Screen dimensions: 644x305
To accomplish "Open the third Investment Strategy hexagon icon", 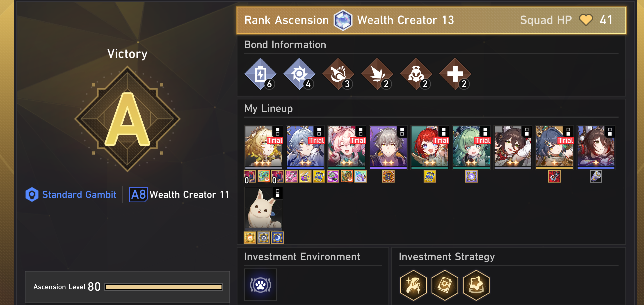I will [x=476, y=285].
